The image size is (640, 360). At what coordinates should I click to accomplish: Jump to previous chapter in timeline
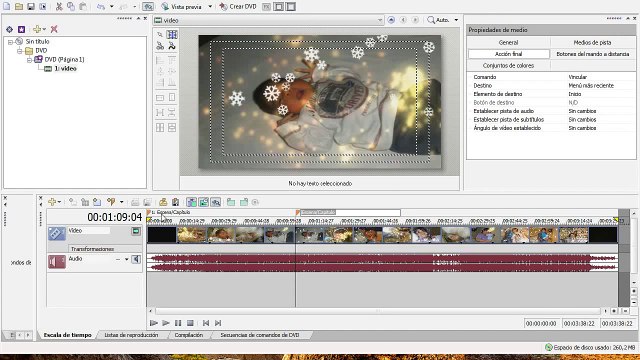click(206, 323)
